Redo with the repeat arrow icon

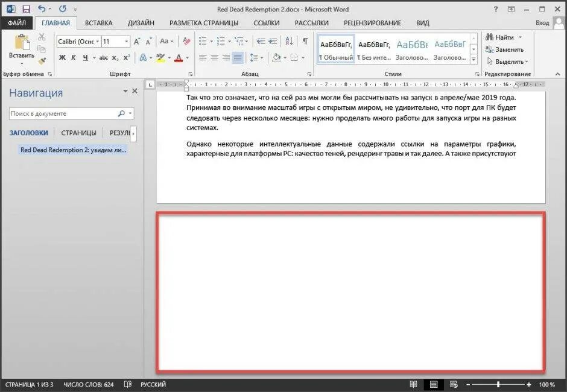pyautogui.click(x=63, y=8)
